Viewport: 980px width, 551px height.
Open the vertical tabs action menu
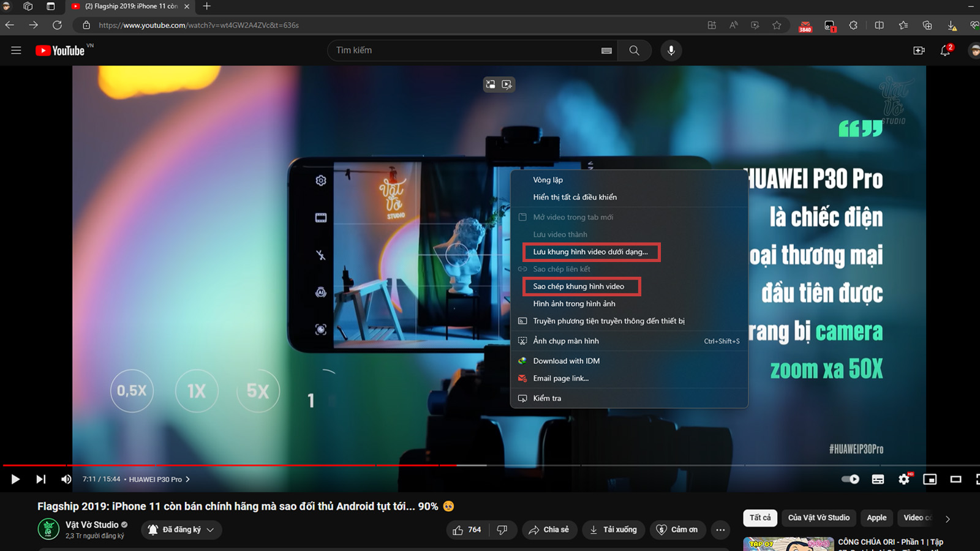(x=51, y=6)
